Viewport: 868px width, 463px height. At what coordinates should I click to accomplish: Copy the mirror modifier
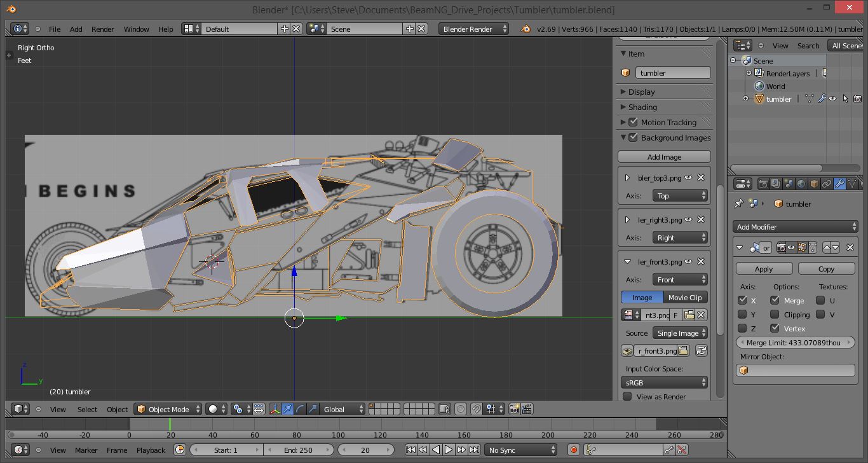tap(826, 268)
